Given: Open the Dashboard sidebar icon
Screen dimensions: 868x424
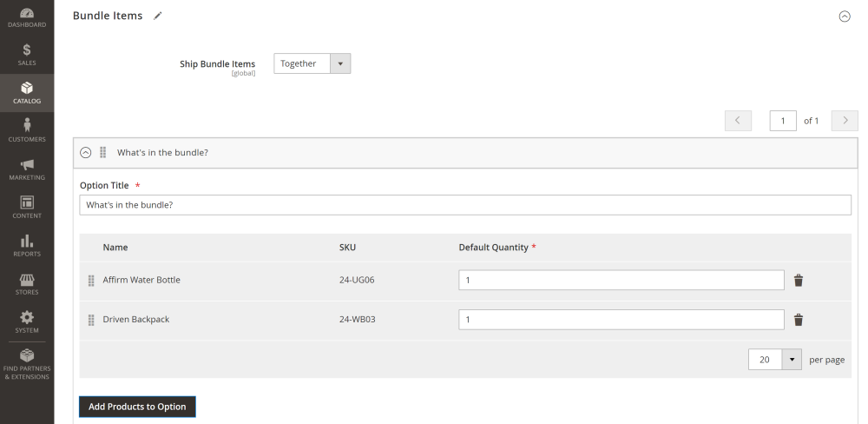Looking at the screenshot, I should [x=27, y=17].
